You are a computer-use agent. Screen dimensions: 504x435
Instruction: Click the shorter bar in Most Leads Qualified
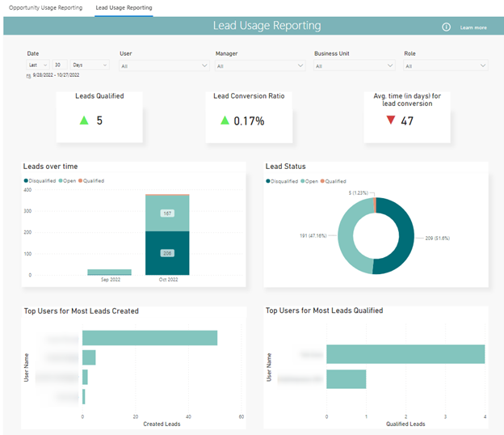(346, 379)
